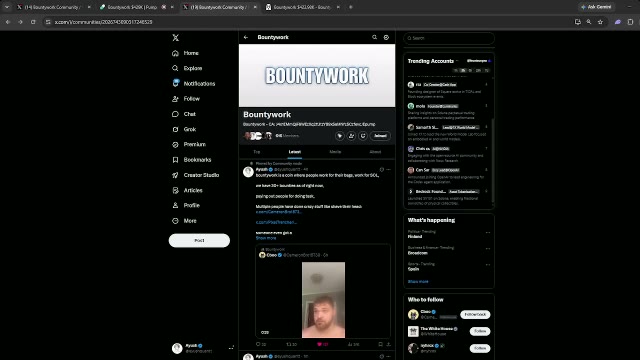Open the Ayush account switcher at bottom
640x360 pixels.
point(202,348)
